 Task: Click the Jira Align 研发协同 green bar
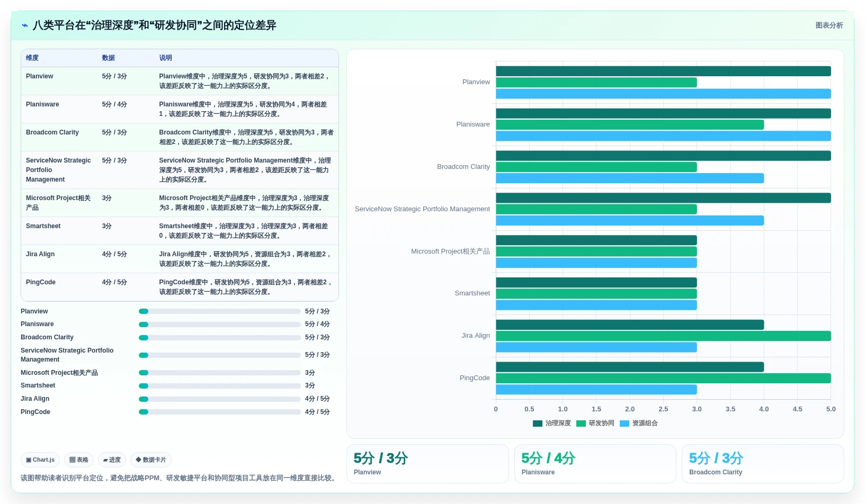pyautogui.click(x=663, y=336)
